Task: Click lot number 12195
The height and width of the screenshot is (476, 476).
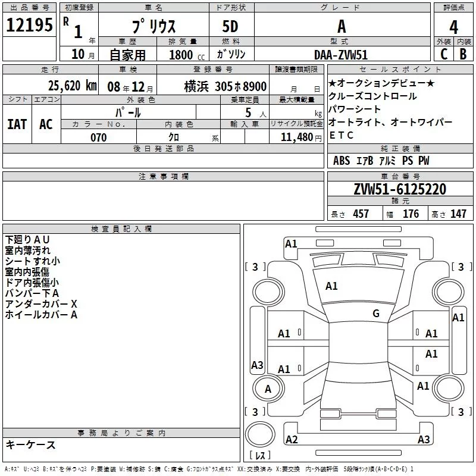Action: tap(29, 25)
